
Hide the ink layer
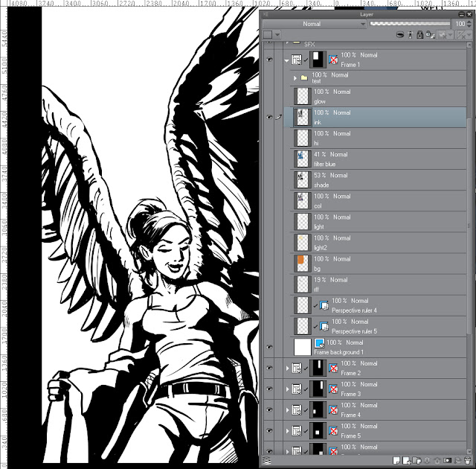[269, 118]
